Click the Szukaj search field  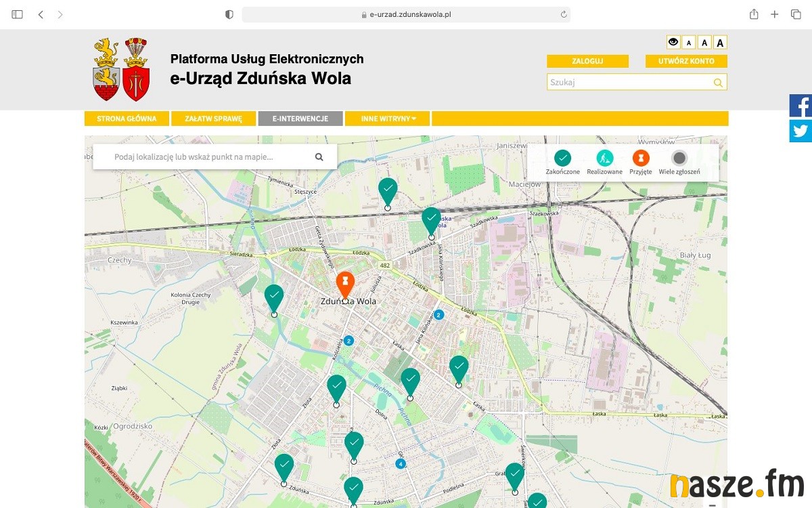(629, 83)
